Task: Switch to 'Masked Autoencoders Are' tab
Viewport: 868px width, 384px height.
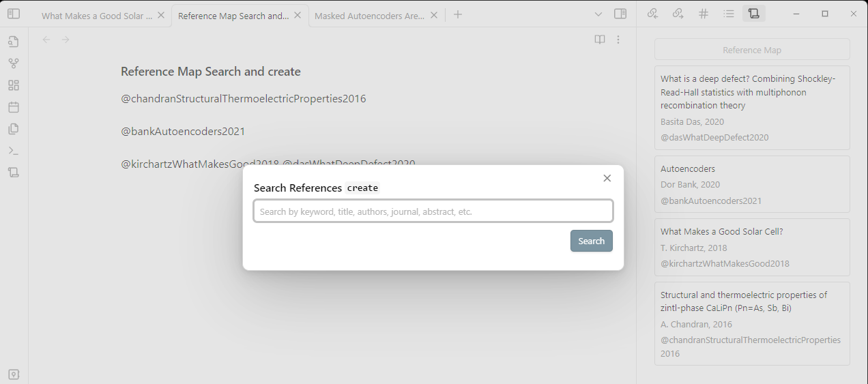Action: coord(370,16)
